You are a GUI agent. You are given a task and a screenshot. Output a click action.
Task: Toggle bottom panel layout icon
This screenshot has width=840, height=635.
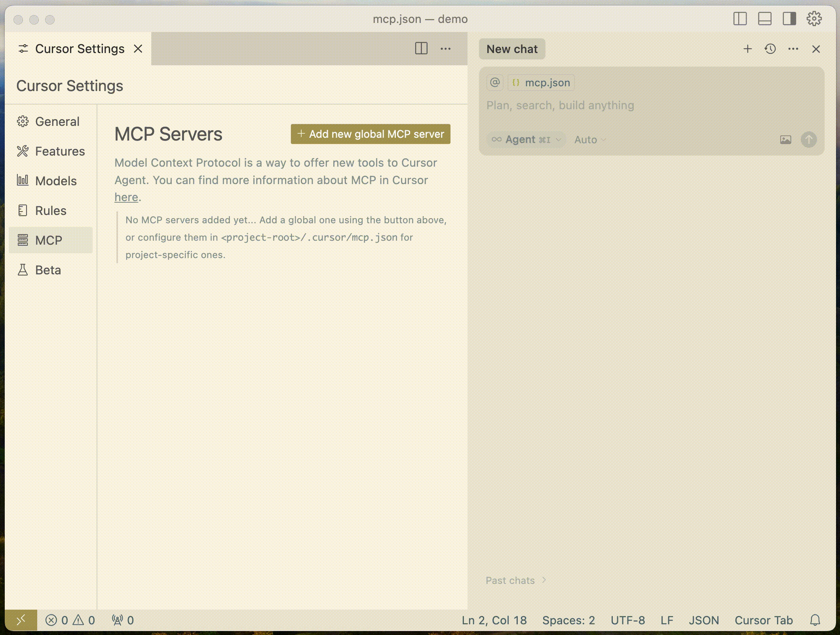coord(764,19)
